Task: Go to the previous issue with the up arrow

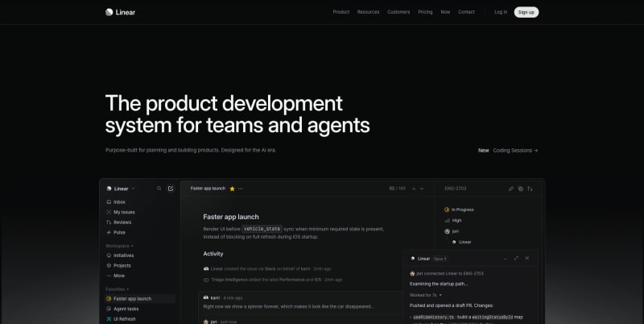Action: click(x=414, y=189)
